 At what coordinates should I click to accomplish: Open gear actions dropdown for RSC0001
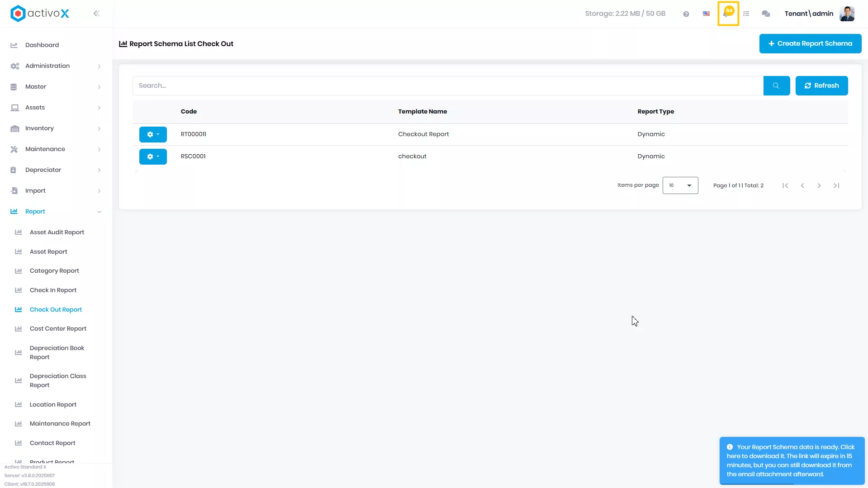pyautogui.click(x=153, y=156)
